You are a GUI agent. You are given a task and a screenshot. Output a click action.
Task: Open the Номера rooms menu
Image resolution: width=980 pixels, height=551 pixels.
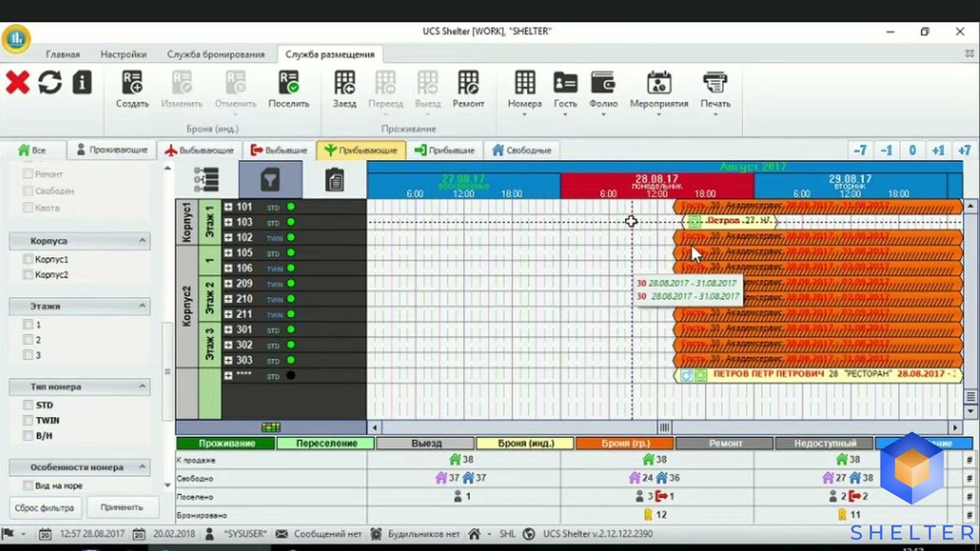(x=524, y=93)
